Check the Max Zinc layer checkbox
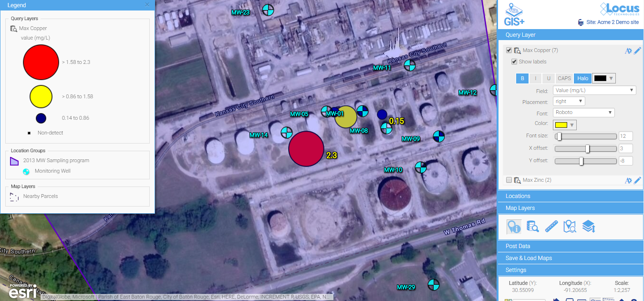This screenshot has height=301, width=644. [x=509, y=180]
